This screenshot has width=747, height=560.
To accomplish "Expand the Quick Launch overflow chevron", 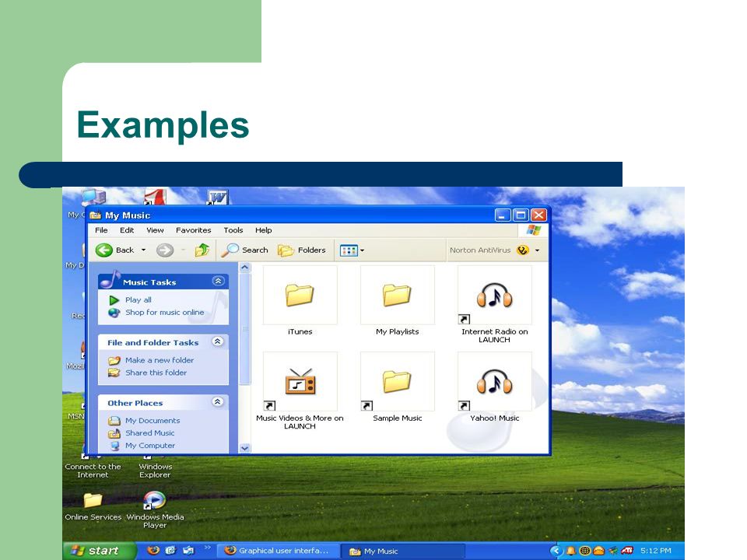I will pos(208,548).
